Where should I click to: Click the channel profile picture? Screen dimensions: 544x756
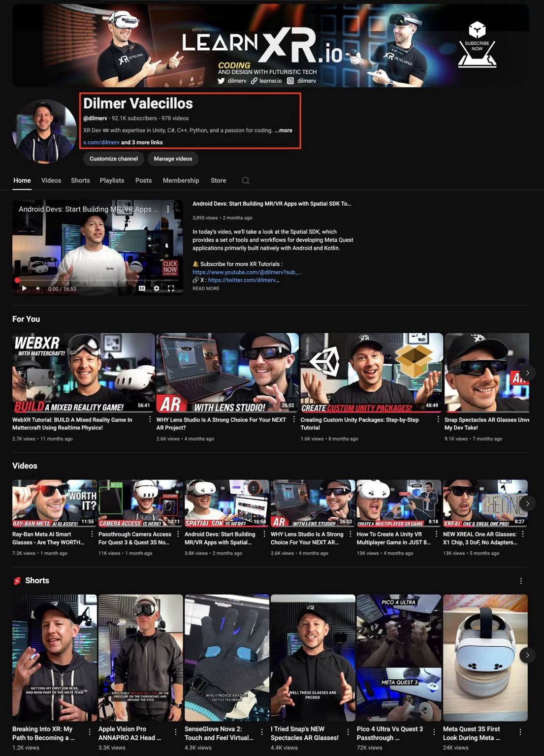[44, 131]
